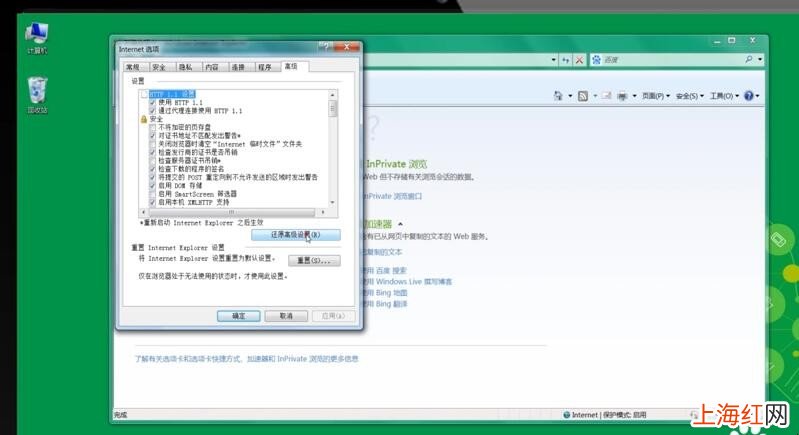Click settings list horizontal scroll-left arrow
Screen dimensions: 799x435
tap(143, 212)
